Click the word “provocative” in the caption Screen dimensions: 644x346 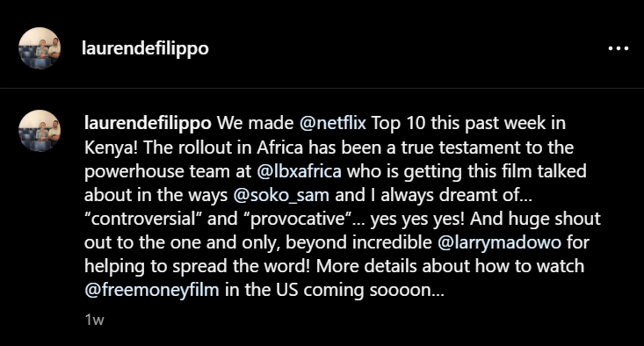(x=298, y=219)
